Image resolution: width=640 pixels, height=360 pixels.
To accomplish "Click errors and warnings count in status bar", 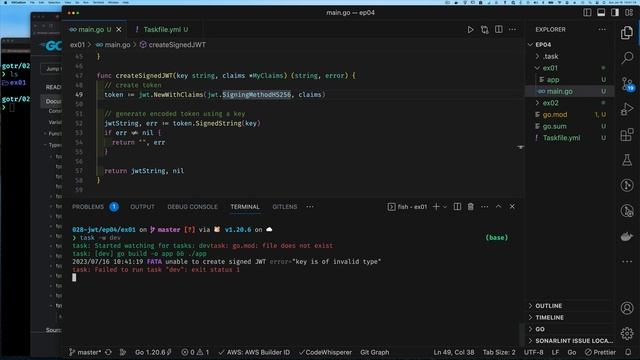I will click(195, 352).
